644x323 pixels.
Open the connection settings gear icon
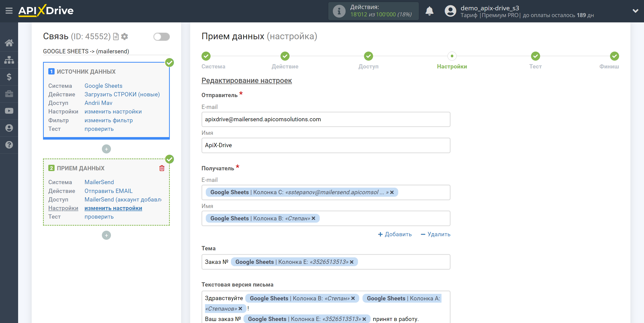[x=125, y=37]
